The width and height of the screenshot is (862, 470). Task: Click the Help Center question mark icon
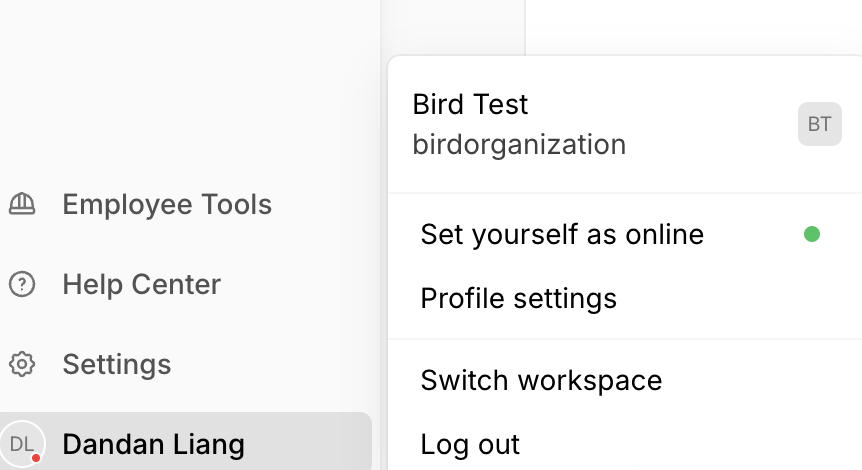[x=22, y=285]
